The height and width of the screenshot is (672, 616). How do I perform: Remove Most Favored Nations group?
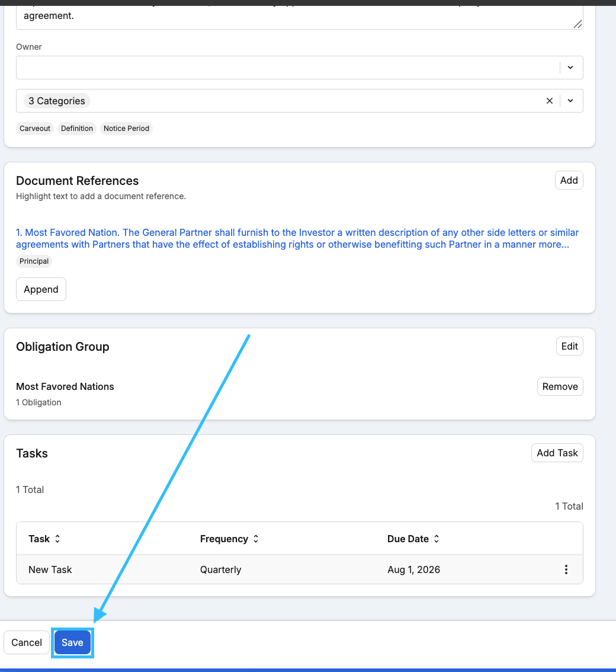click(x=560, y=386)
